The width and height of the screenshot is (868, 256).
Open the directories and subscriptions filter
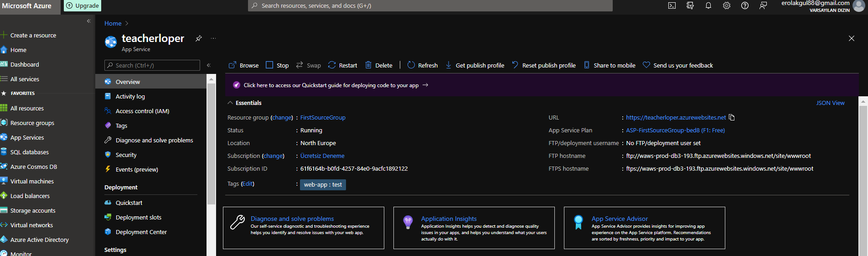click(x=690, y=6)
